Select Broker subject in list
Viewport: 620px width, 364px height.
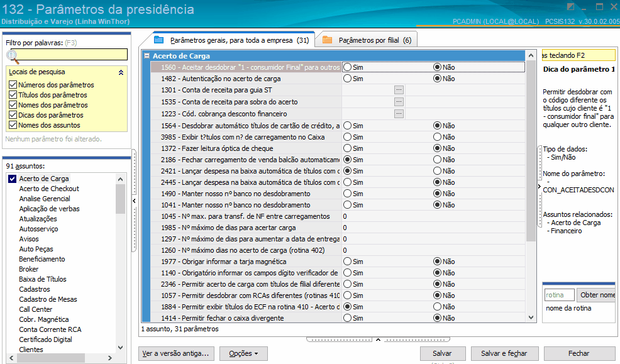click(x=29, y=269)
